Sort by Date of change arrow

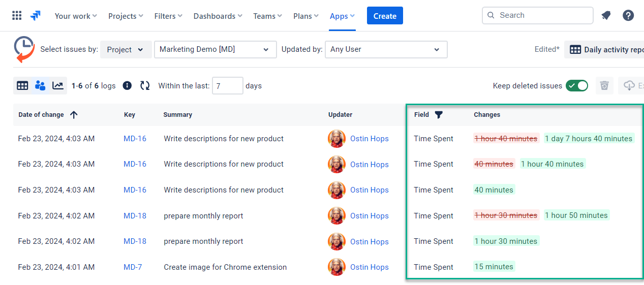pos(74,115)
